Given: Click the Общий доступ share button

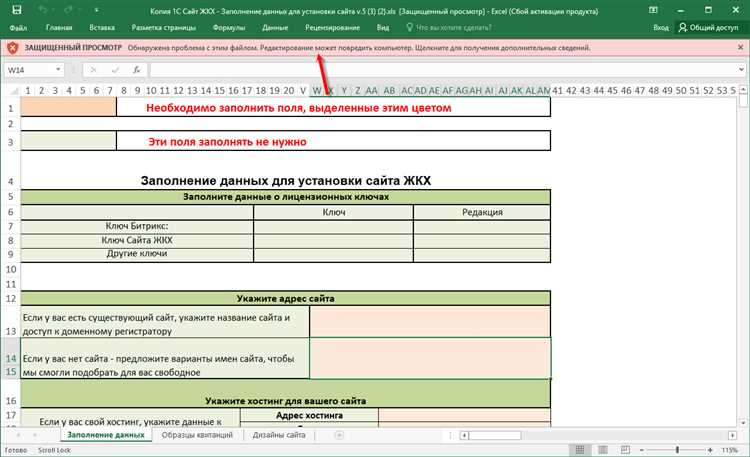Looking at the screenshot, I should [x=708, y=27].
